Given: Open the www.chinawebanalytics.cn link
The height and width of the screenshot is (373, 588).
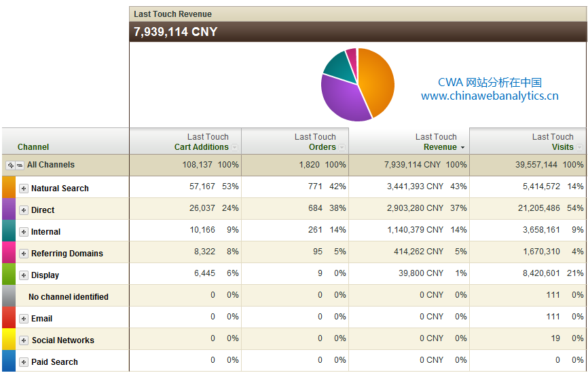Looking at the screenshot, I should click(490, 96).
